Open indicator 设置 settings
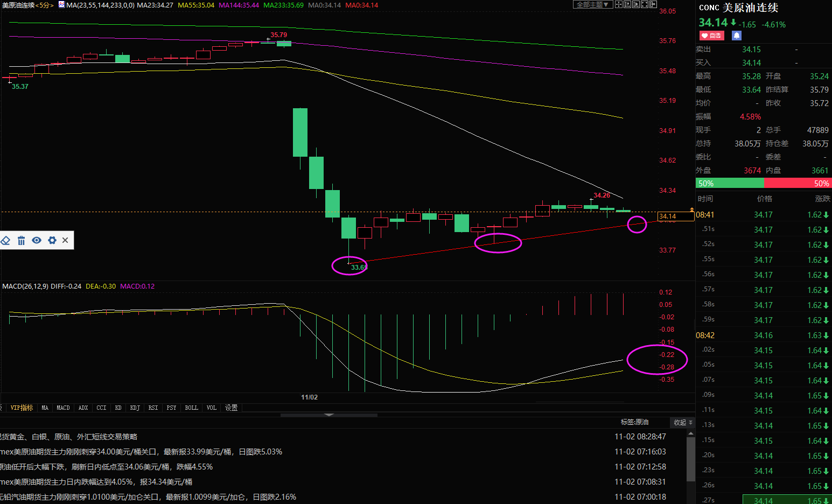832x504 pixels. tap(232, 408)
